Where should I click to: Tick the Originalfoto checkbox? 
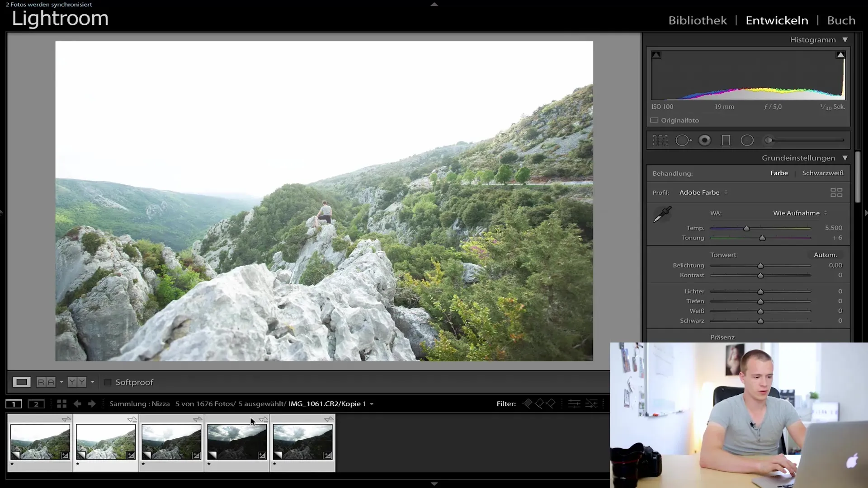654,120
